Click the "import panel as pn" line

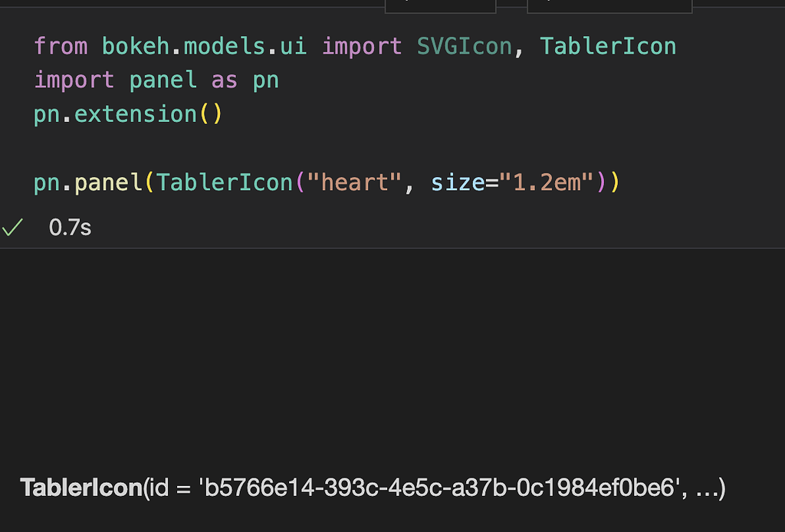click(156, 80)
